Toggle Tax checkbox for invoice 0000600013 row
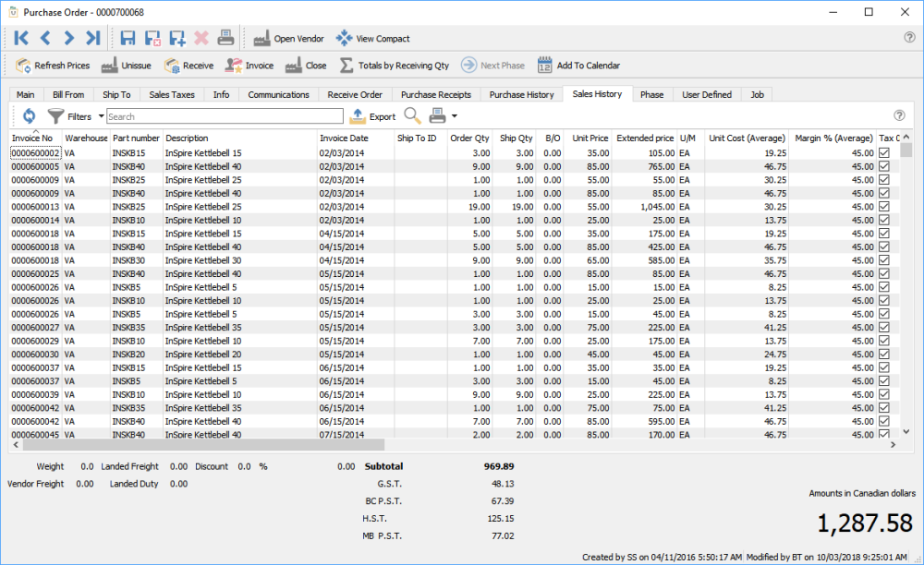924x565 pixels. 884,207
